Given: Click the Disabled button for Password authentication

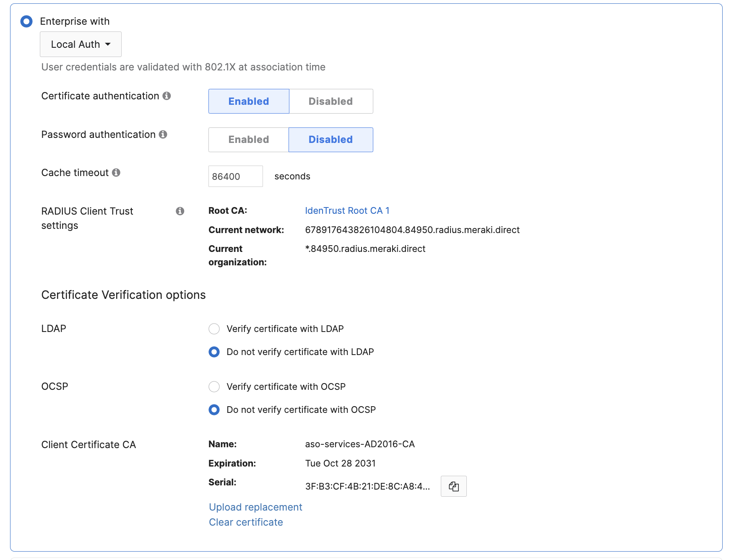Looking at the screenshot, I should [x=330, y=140].
